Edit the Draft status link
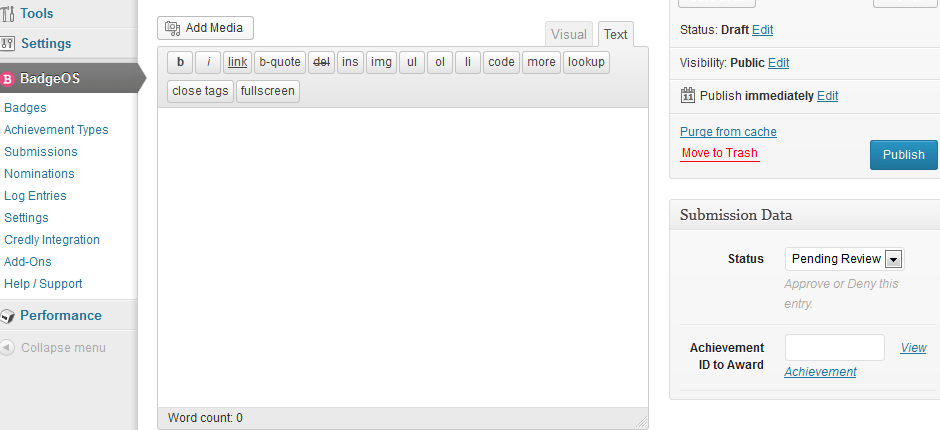Screen dimensions: 940x430 pos(763,30)
